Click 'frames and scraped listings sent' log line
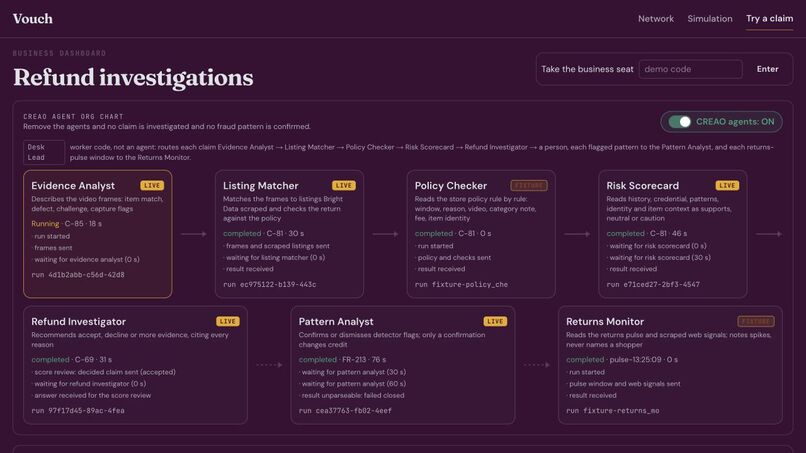Image resolution: width=806 pixels, height=453 pixels. (277, 246)
